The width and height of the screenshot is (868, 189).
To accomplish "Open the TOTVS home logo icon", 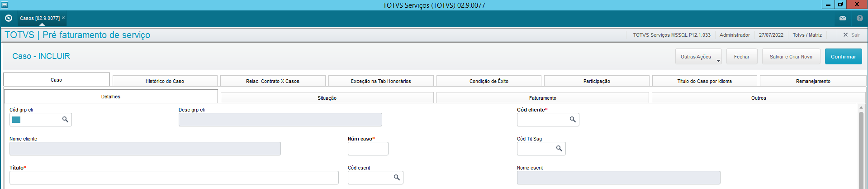I will [x=8, y=18].
